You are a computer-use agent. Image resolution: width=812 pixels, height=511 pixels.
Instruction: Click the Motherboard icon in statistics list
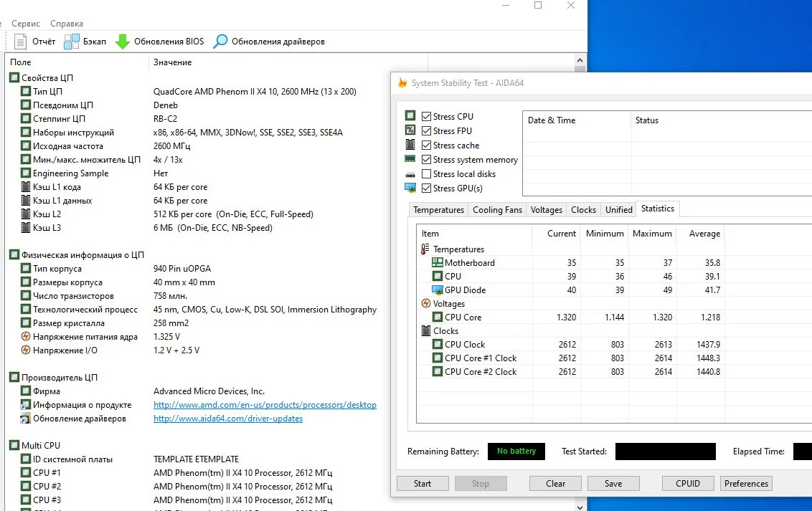[438, 263]
